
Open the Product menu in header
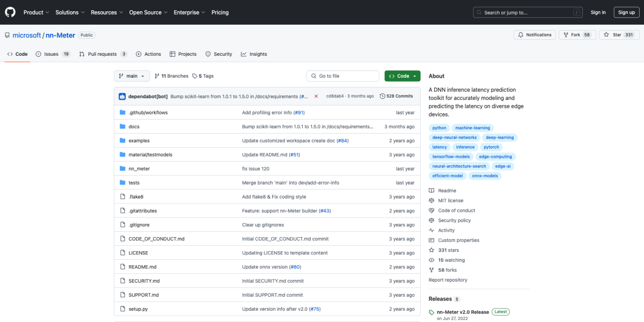click(x=36, y=12)
